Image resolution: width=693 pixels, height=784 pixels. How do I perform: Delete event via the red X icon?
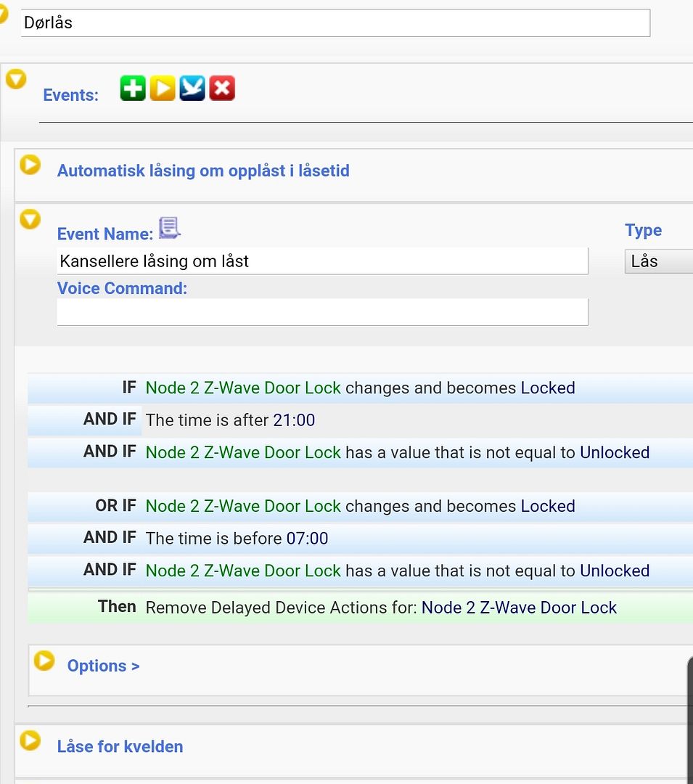click(x=221, y=87)
